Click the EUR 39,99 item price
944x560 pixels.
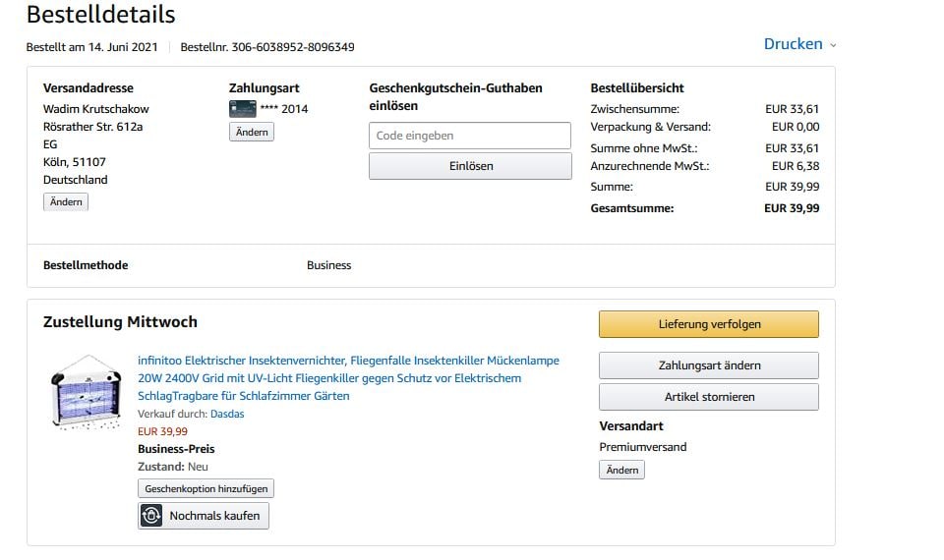click(162, 431)
